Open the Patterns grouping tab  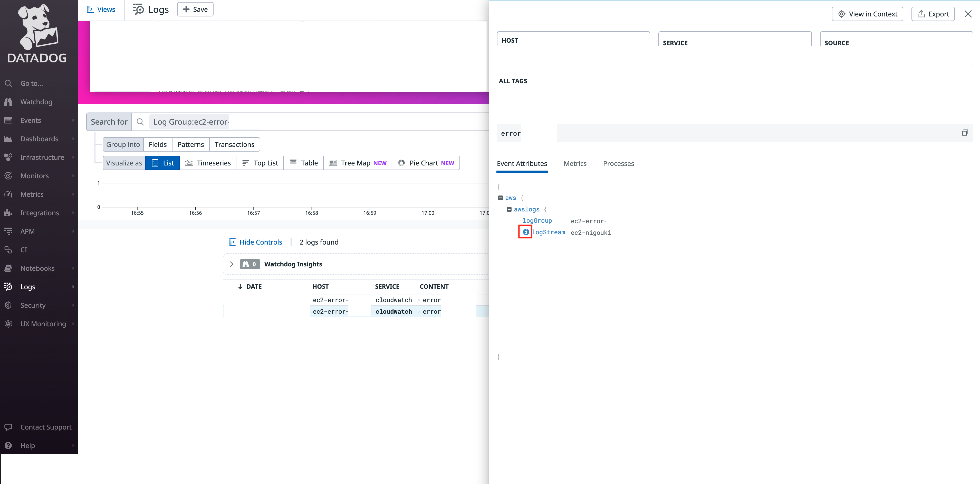(191, 144)
